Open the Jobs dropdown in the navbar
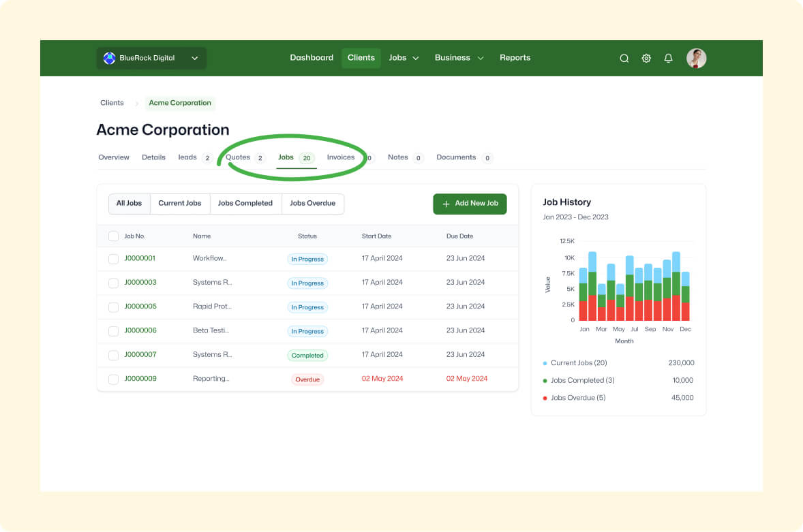 click(416, 58)
